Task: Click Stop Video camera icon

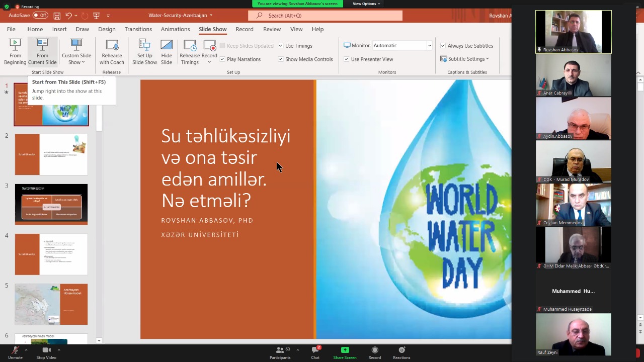Action: pyautogui.click(x=46, y=350)
